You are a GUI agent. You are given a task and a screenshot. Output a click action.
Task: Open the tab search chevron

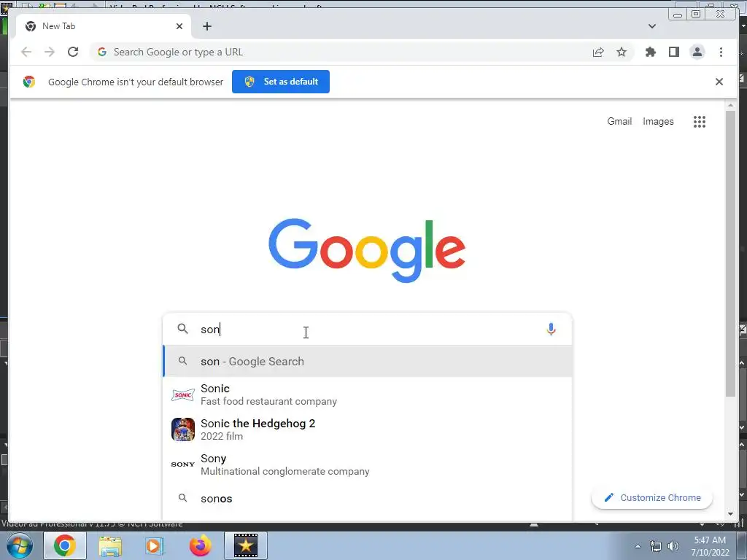(x=651, y=26)
